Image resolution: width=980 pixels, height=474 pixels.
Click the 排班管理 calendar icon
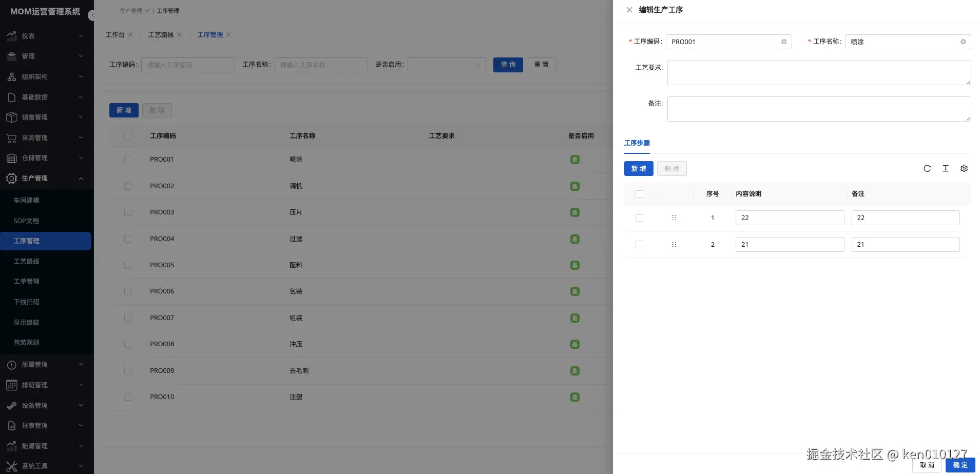click(x=11, y=385)
